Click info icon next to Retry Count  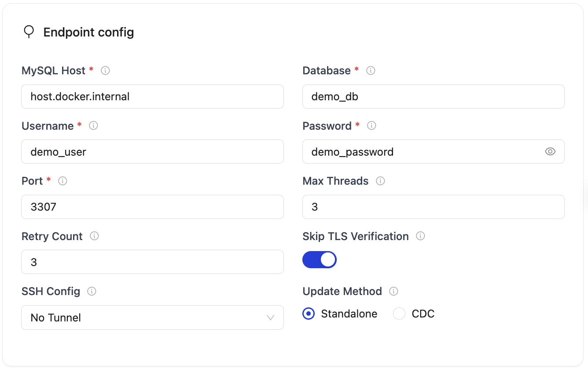[94, 236]
